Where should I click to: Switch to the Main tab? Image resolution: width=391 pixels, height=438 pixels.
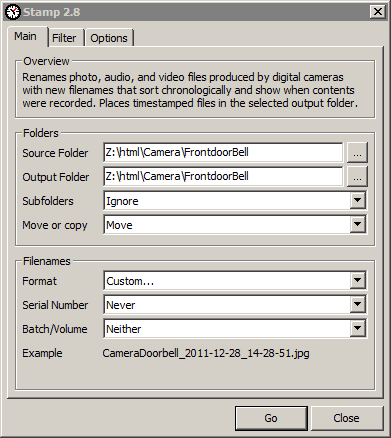point(26,36)
